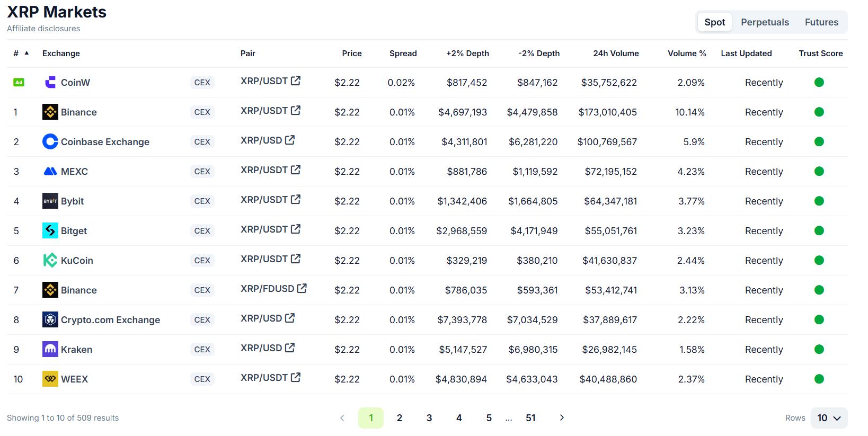Sort by the Exchange column header
The width and height of the screenshot is (868, 436).
tap(61, 54)
